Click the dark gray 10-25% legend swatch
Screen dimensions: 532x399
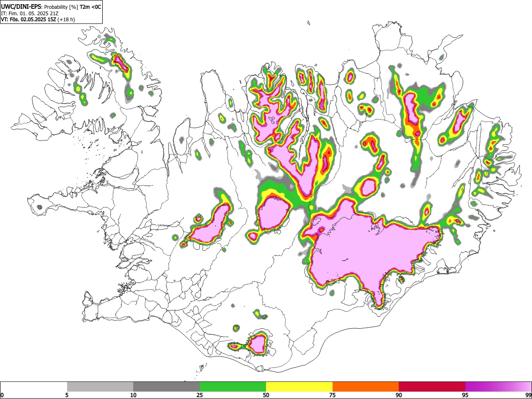(x=167, y=387)
